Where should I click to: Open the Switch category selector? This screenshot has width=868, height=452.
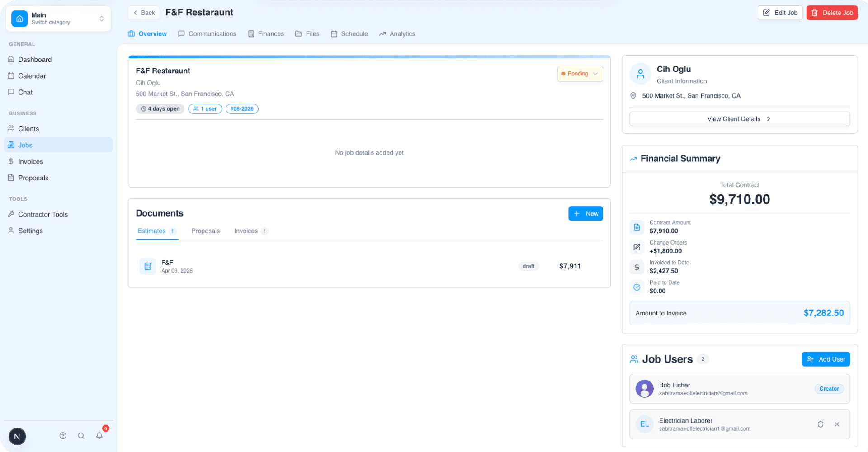click(x=58, y=19)
